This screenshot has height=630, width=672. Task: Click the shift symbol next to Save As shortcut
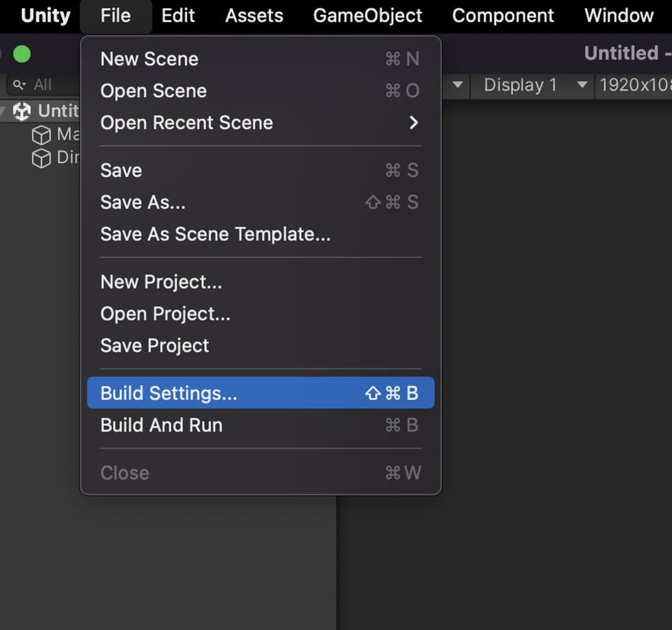pos(373,202)
